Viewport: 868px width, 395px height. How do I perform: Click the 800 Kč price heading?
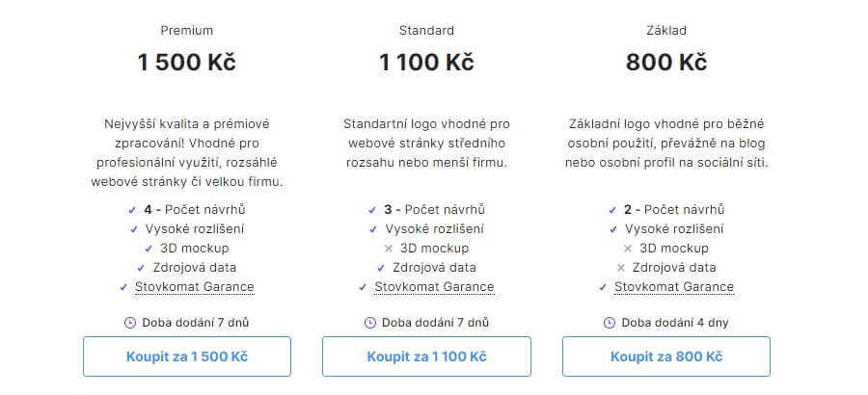[x=666, y=63]
